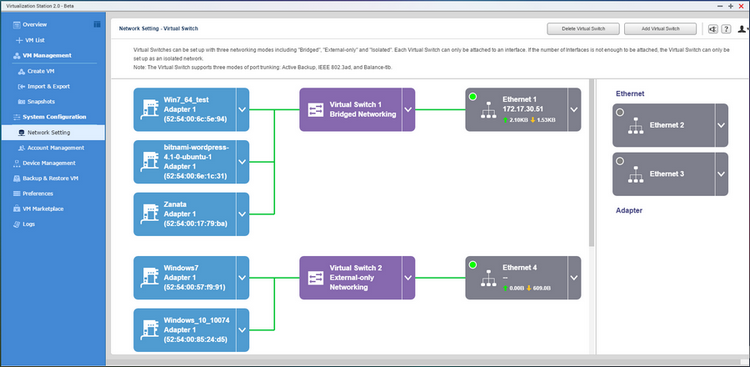The width and height of the screenshot is (750, 367).
Task: Click the Zanata VM adapter icon
Action: [149, 214]
